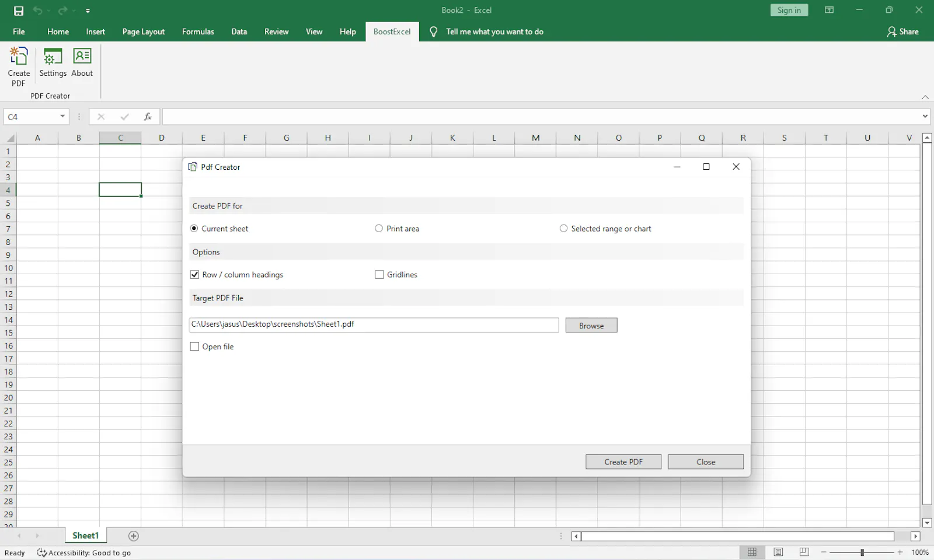The width and height of the screenshot is (934, 560).
Task: Click the Create PDF ribbon icon
Action: (19, 66)
